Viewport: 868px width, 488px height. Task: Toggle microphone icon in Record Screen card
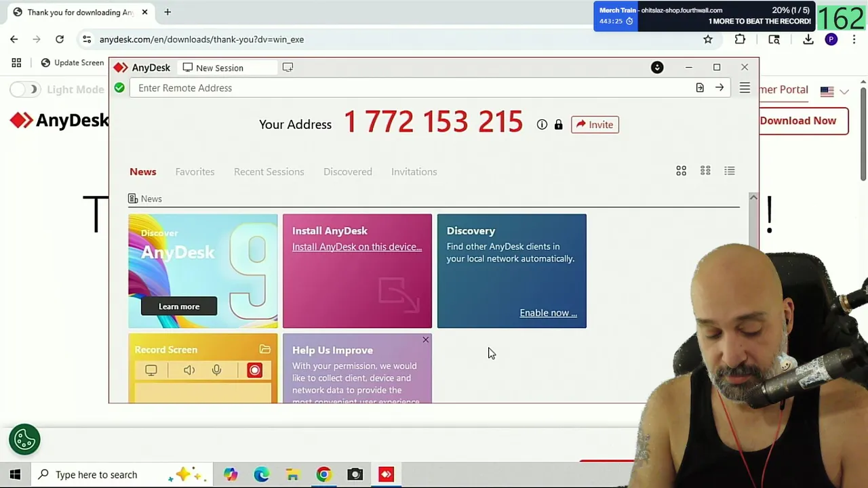coord(216,370)
